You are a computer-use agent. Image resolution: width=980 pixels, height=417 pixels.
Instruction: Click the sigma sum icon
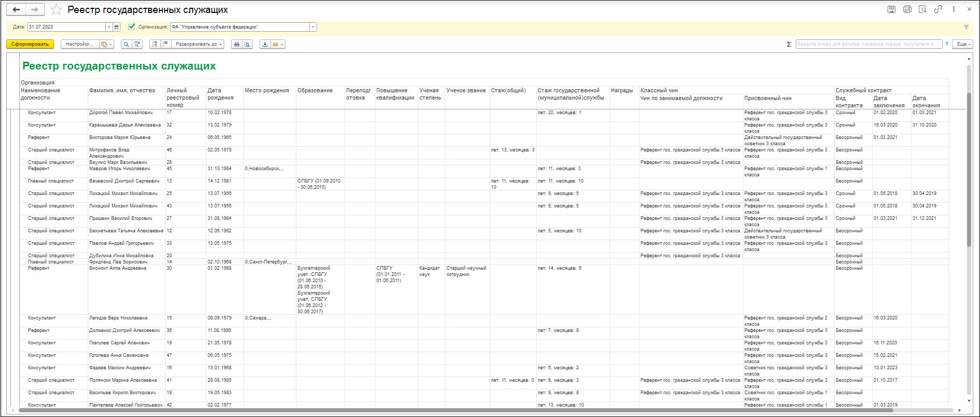(789, 45)
